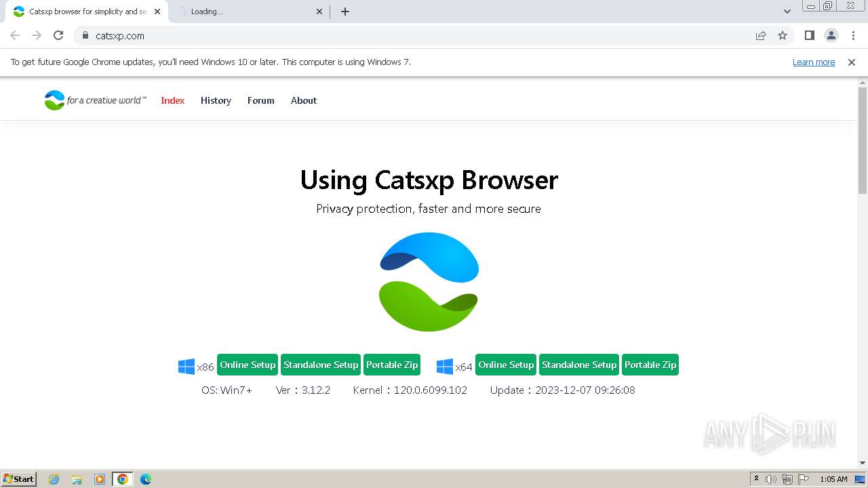Image resolution: width=868 pixels, height=488 pixels.
Task: Open the network tray icon
Action: (x=787, y=479)
